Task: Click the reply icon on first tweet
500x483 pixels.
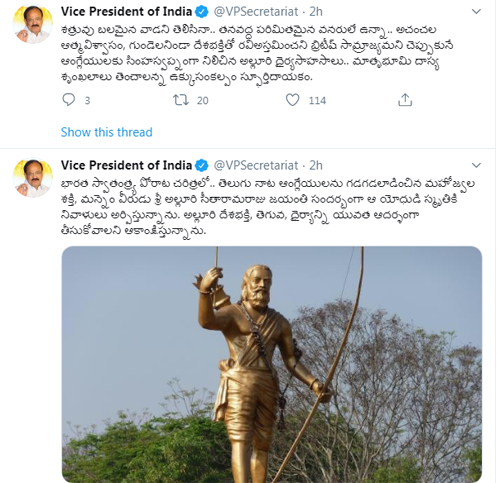Action: pos(69,100)
